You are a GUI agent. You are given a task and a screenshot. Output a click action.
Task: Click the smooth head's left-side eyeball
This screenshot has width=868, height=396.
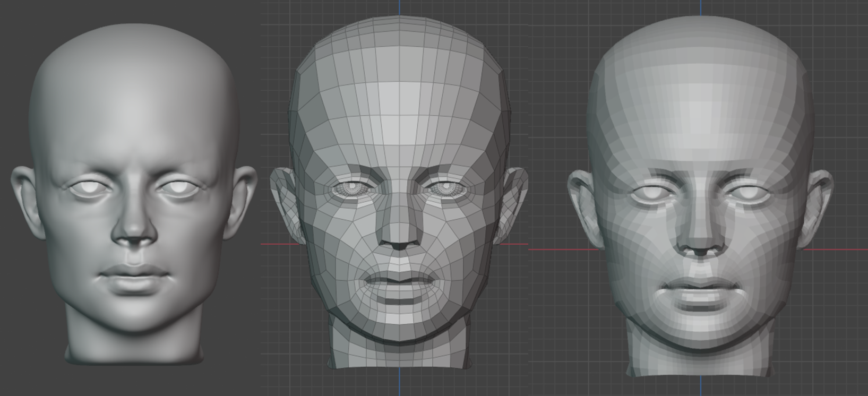point(87,187)
